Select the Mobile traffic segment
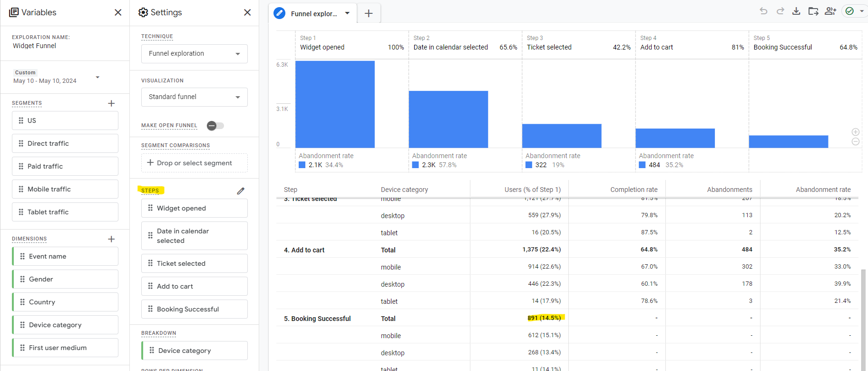The width and height of the screenshot is (868, 371). pos(65,189)
